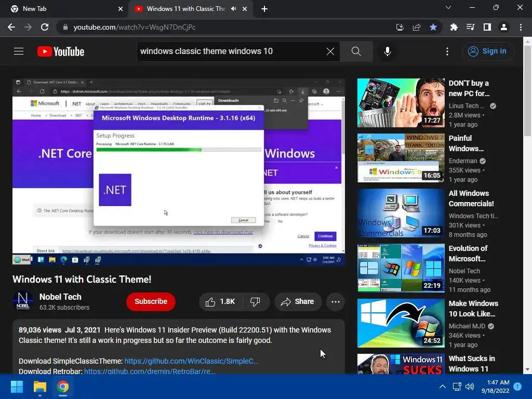The image size is (532, 399).
Task: Open the Make Windows 10 Look Like thumbnail
Action: click(x=401, y=323)
